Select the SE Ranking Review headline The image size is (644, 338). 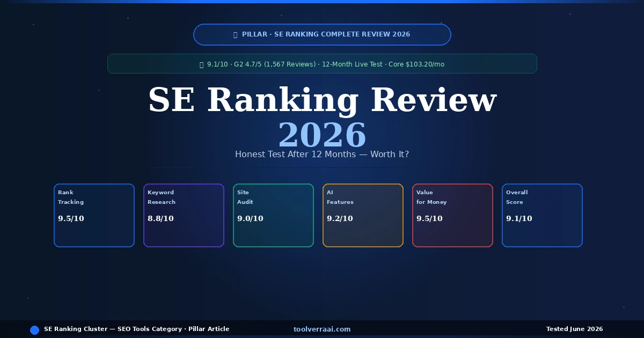coord(322,100)
